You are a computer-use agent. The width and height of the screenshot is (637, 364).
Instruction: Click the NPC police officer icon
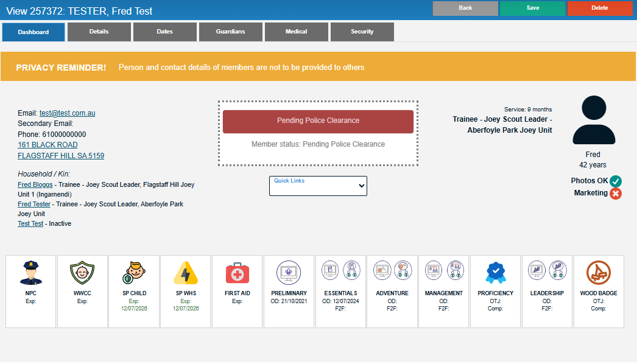click(x=31, y=273)
